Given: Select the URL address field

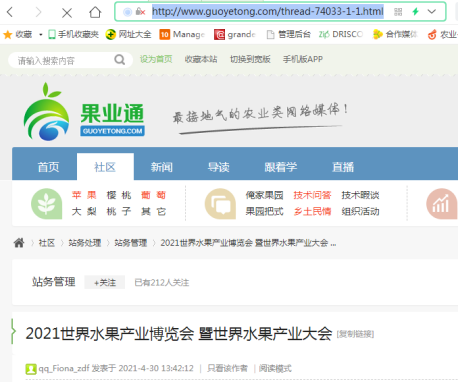Looking at the screenshot, I should [268, 12].
